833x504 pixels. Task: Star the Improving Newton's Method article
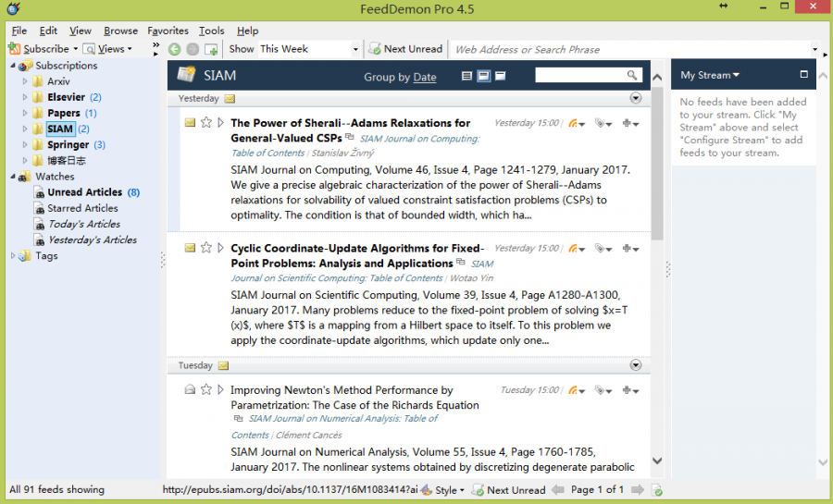click(x=206, y=390)
